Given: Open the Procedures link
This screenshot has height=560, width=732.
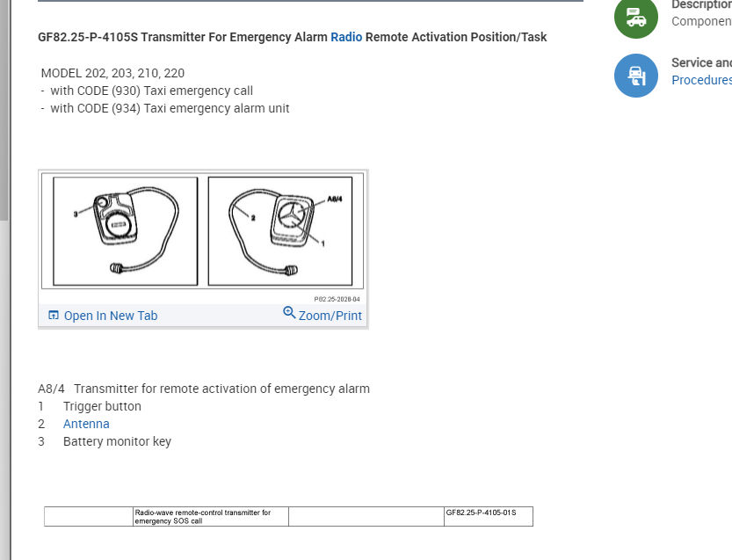Looking at the screenshot, I should [701, 80].
